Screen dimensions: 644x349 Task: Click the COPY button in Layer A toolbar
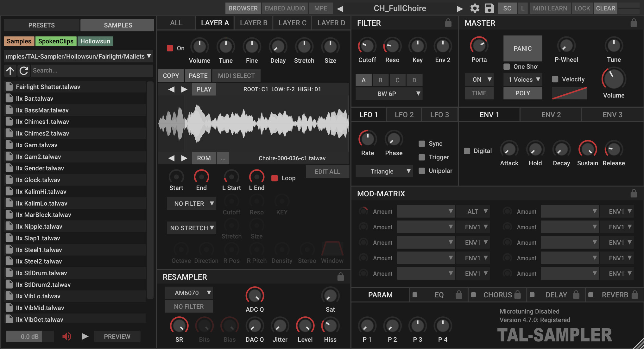(171, 75)
